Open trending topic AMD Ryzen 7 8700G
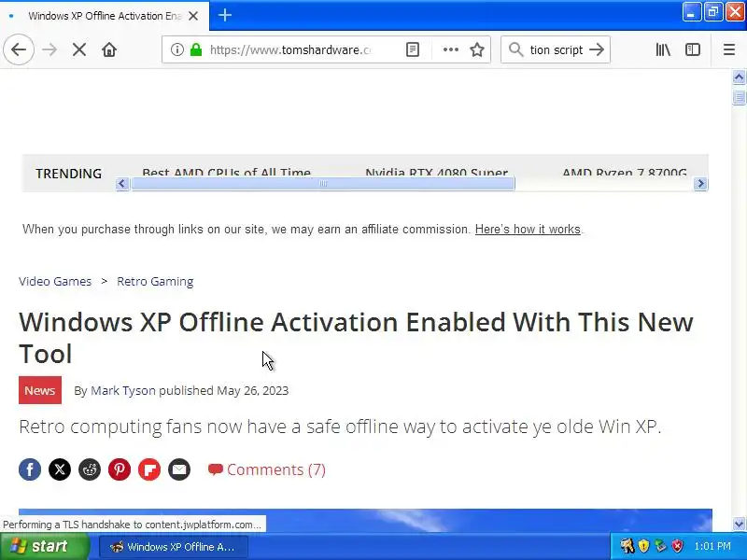This screenshot has width=747, height=560. (x=625, y=173)
